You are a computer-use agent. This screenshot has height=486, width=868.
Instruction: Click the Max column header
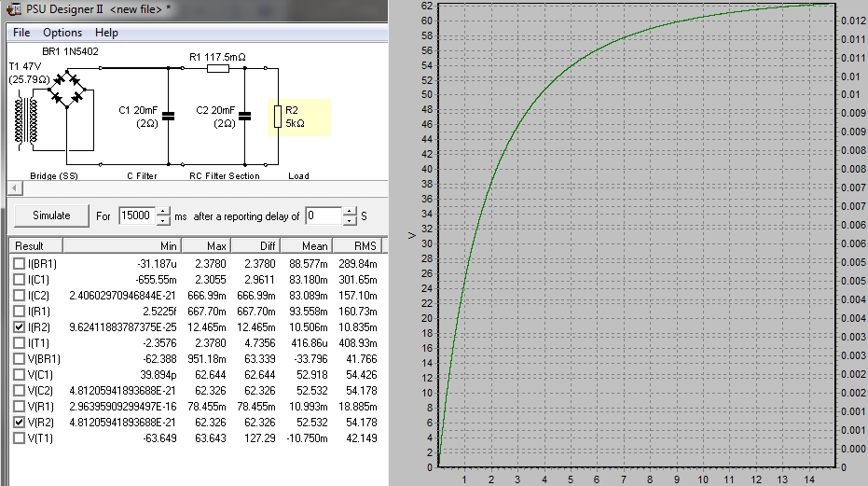coord(206,246)
